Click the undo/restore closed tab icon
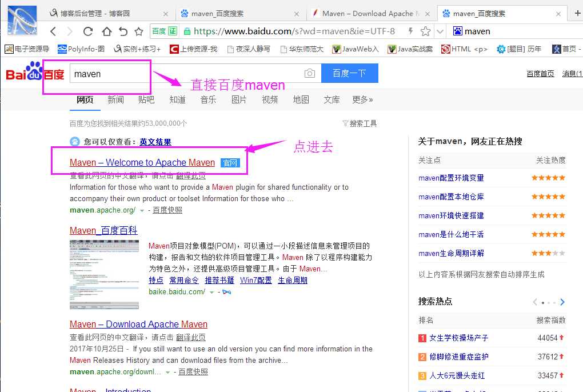 click(123, 31)
